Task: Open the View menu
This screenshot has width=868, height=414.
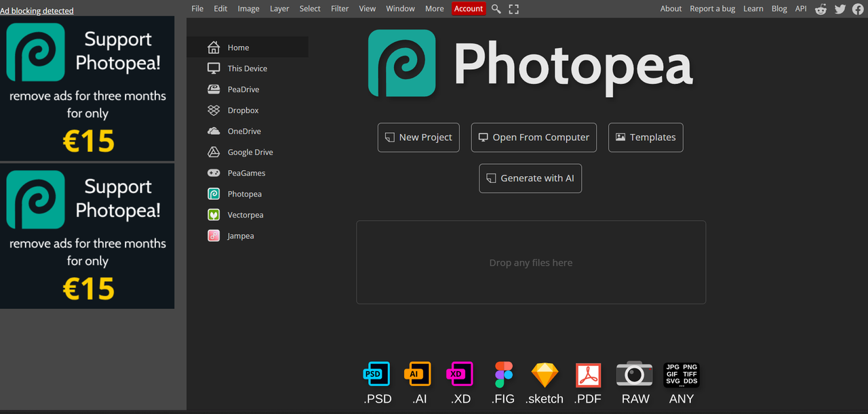Action: (368, 9)
